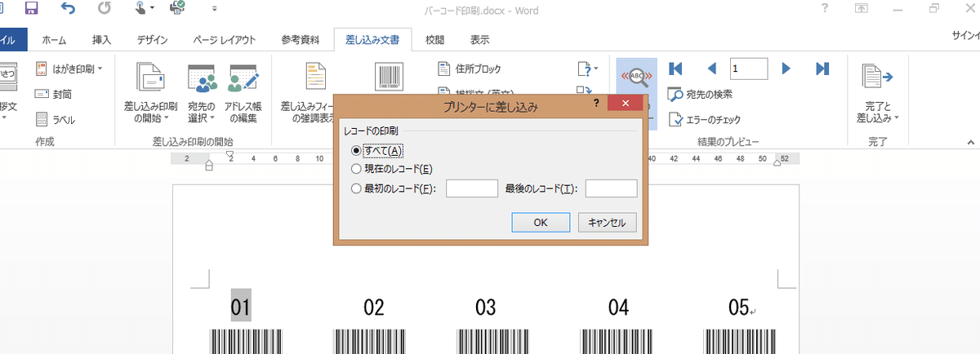
Task: Open Customize Quick Access Toolbar arrow
Action: click(x=214, y=11)
